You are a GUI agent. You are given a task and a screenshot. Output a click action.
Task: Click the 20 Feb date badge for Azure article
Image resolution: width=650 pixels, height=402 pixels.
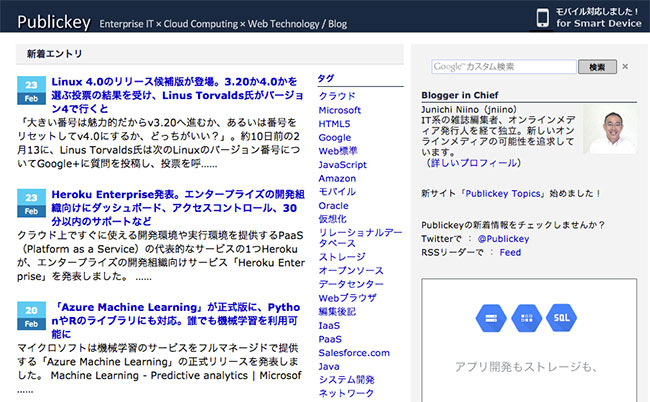[x=32, y=316]
